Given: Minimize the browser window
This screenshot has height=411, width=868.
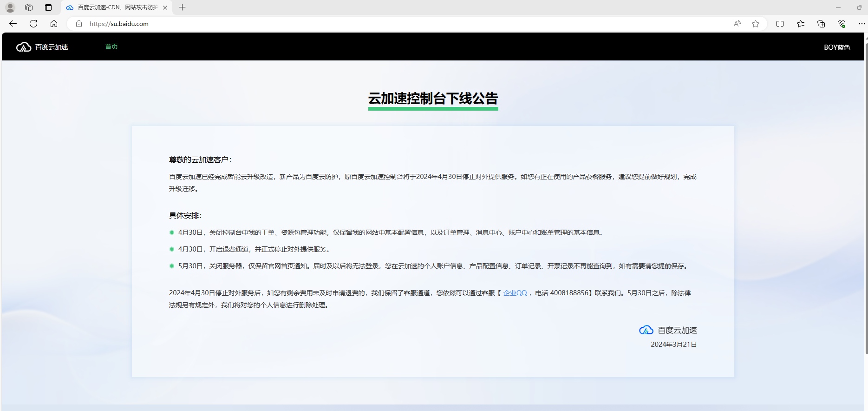Looking at the screenshot, I should [838, 7].
